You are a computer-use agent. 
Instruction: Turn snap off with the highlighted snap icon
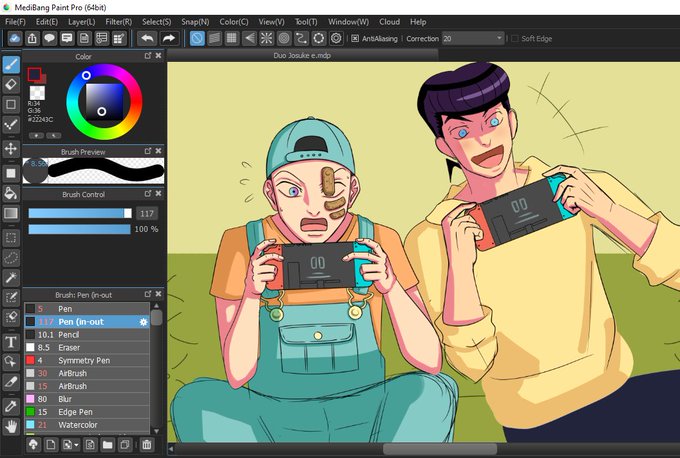(x=197, y=39)
